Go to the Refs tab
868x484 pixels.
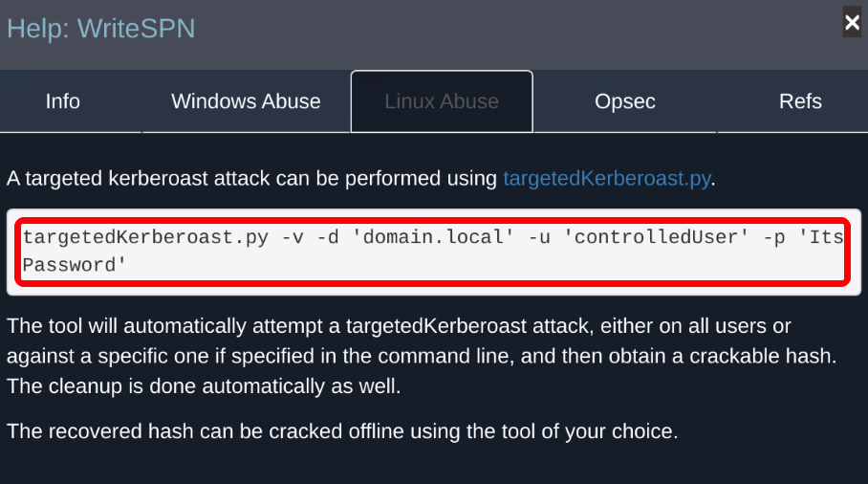click(x=800, y=101)
